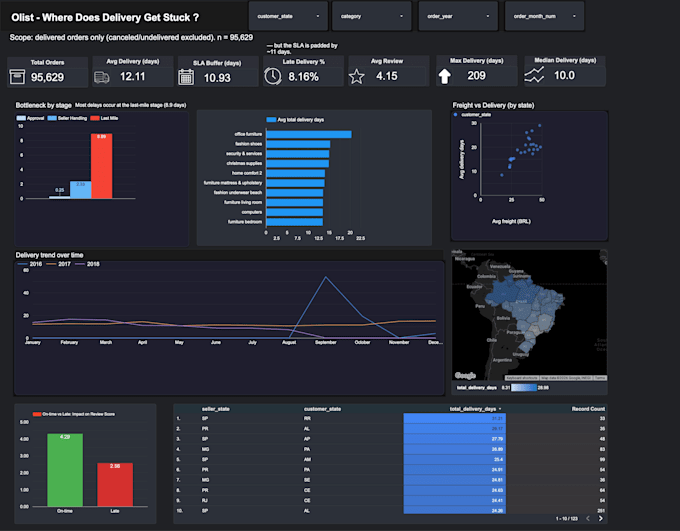680x531 pixels.
Task: Select the office furniture bar
Action: click(x=309, y=134)
